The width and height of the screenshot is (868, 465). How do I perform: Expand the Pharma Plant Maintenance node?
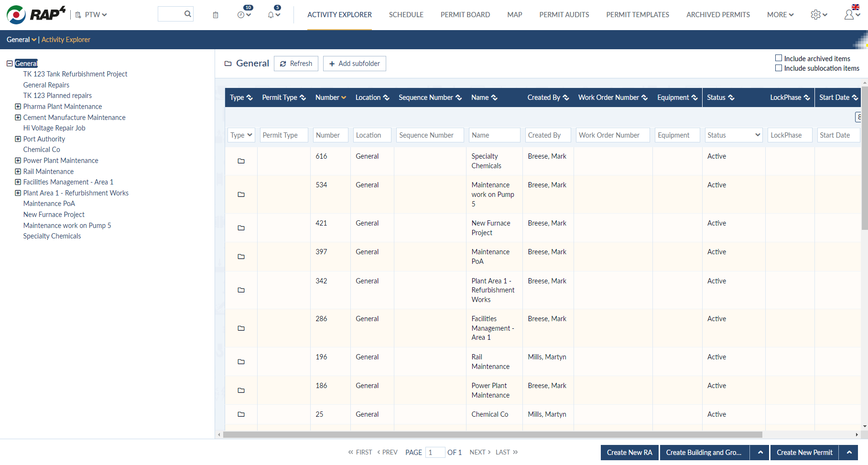point(18,107)
